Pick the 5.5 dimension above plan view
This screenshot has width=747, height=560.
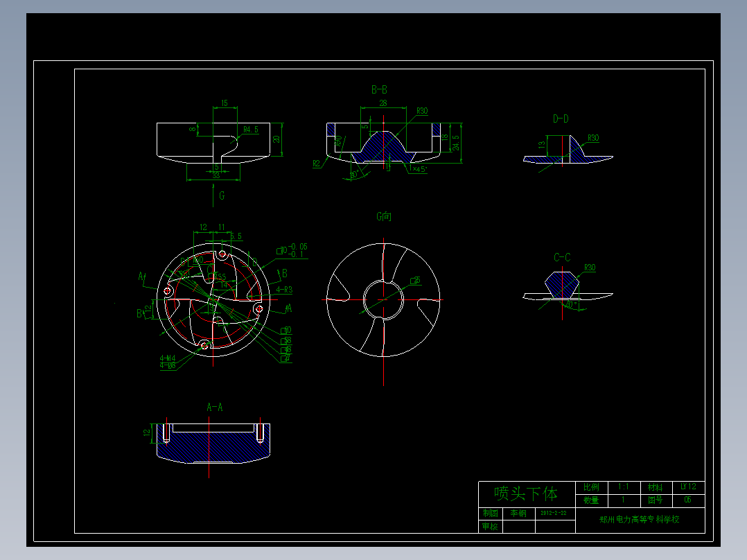pos(236,236)
